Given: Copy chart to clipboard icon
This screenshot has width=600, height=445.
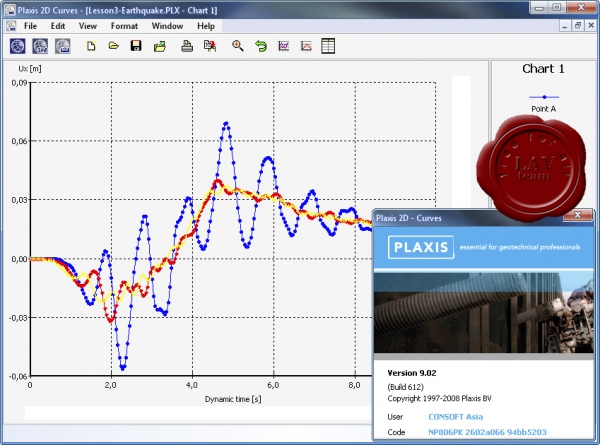Looking at the screenshot, I should click(x=210, y=46).
